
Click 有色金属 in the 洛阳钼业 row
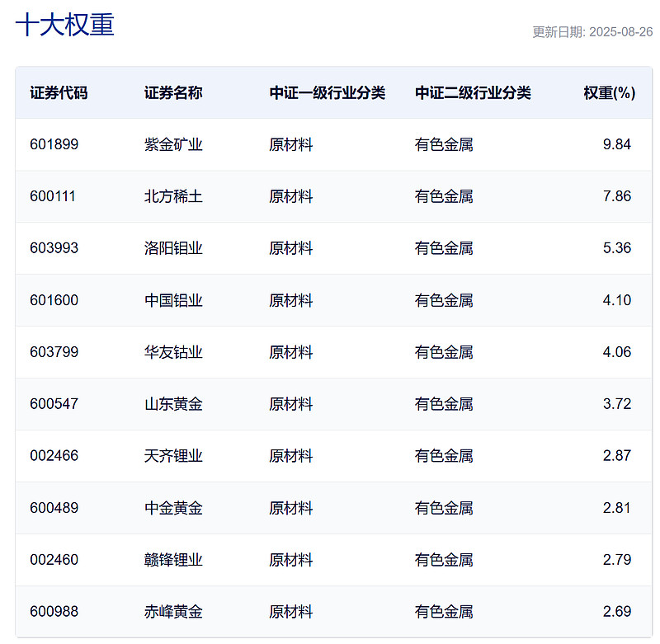444,247
